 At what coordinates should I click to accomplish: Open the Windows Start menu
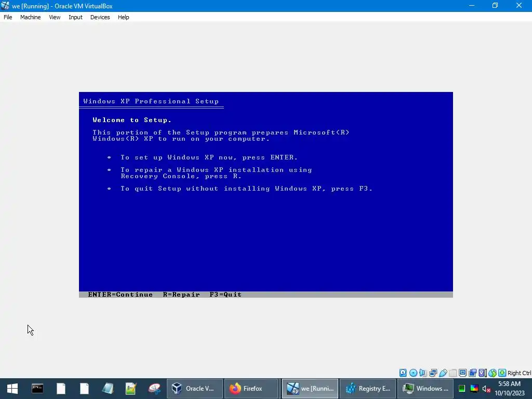tap(12, 389)
